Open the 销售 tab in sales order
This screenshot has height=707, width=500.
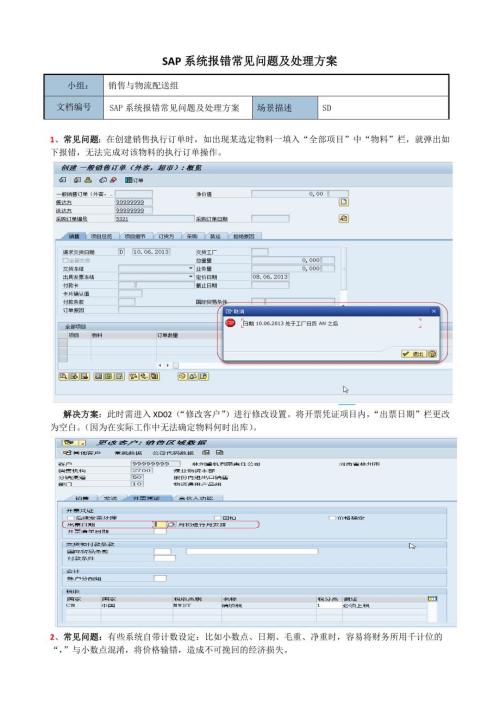73,236
